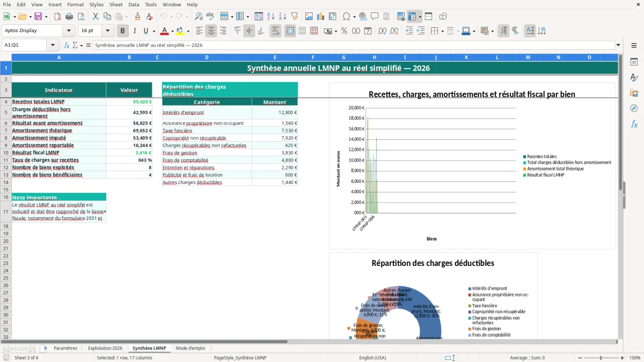Open the Format menu
This screenshot has width=644, height=362.
pos(75,4)
